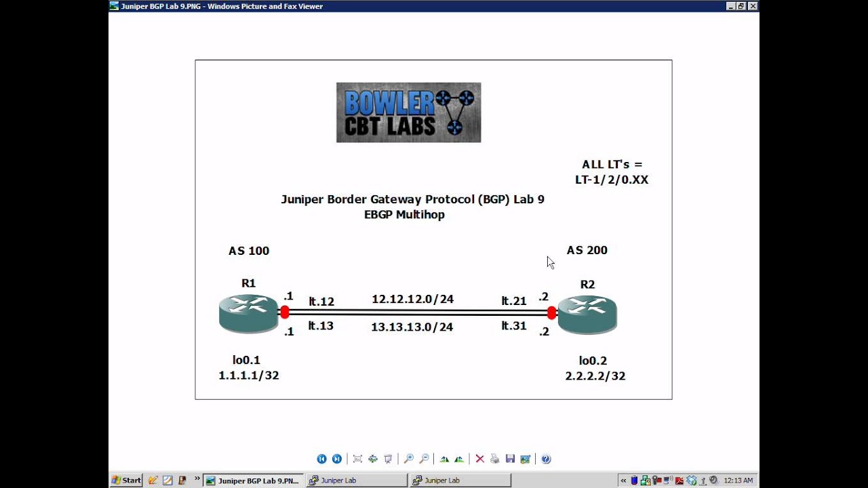The height and width of the screenshot is (488, 868).
Task: Delete the image with red X
Action: 479,459
